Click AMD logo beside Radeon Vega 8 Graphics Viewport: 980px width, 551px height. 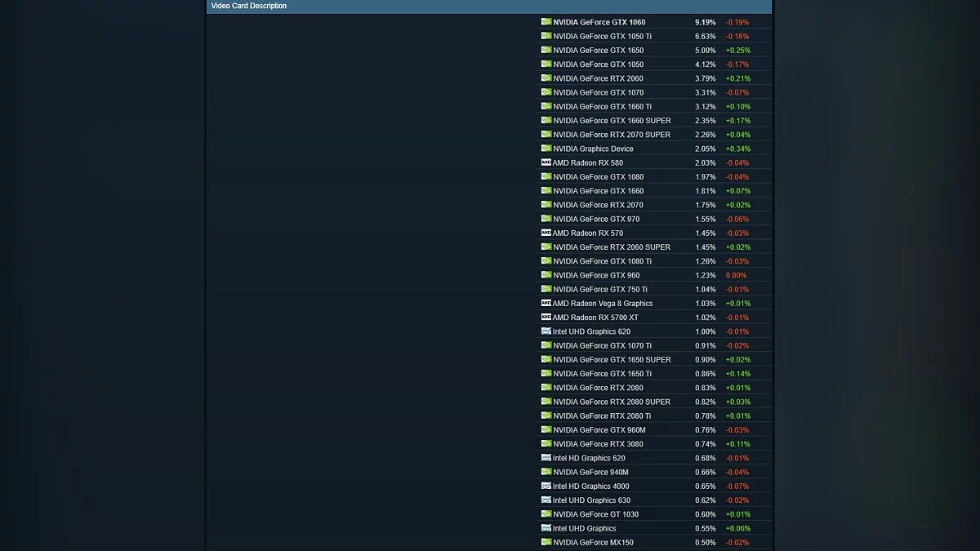click(546, 303)
